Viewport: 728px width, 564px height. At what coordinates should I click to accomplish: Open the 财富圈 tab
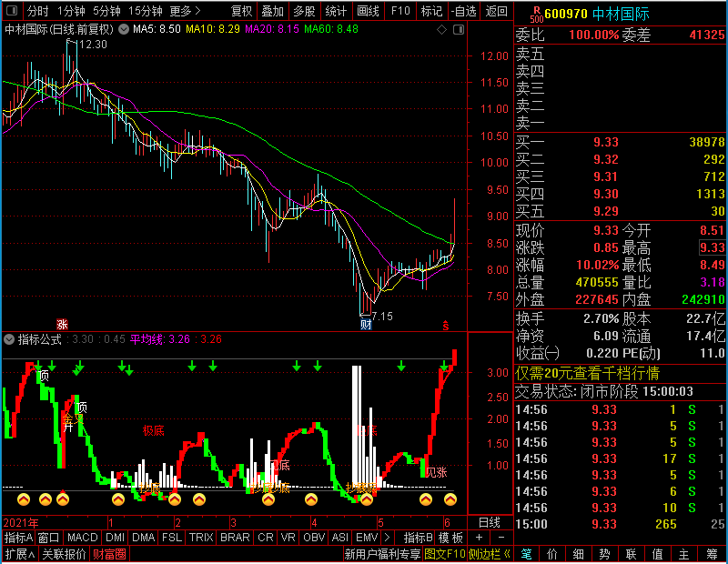109,554
